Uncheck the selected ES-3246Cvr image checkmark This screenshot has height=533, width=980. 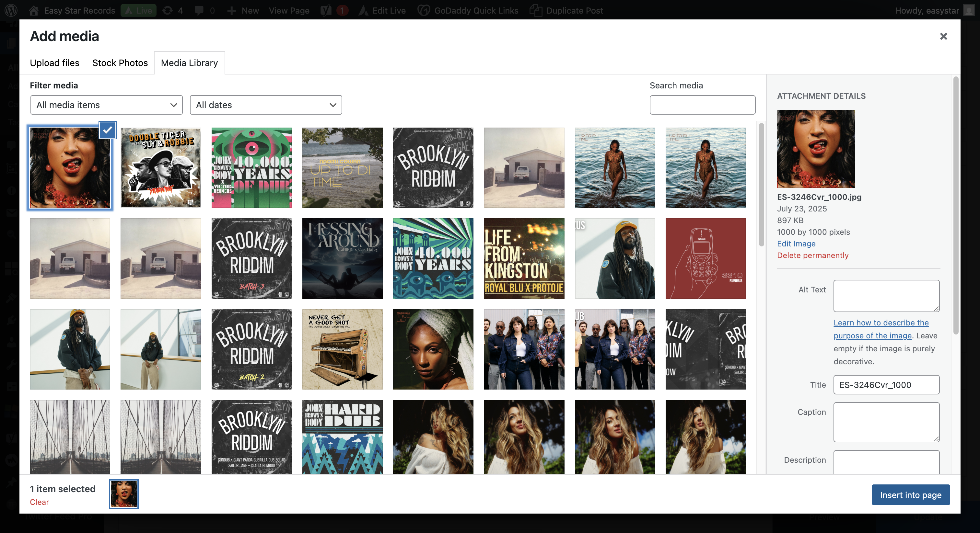(107, 130)
